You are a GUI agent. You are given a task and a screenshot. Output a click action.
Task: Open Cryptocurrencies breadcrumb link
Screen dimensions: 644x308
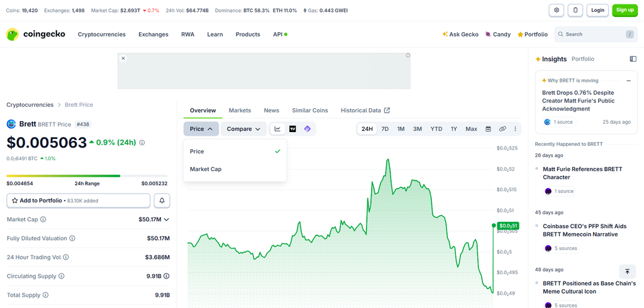(30, 105)
